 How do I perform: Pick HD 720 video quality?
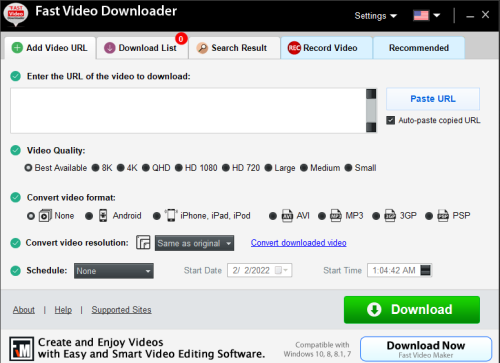click(226, 168)
